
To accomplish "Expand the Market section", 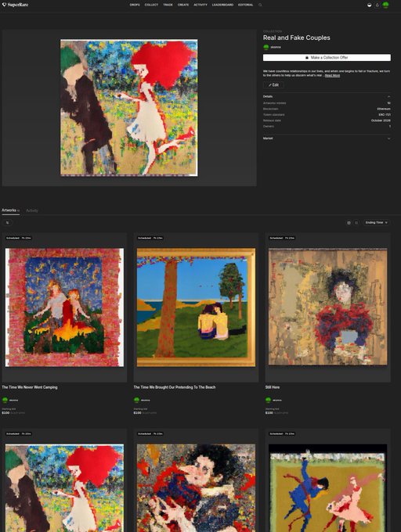I will click(388, 138).
